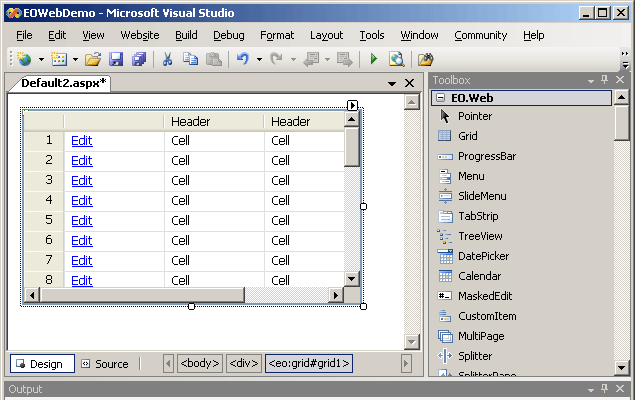Open the Output panel position dropdown

[591, 390]
